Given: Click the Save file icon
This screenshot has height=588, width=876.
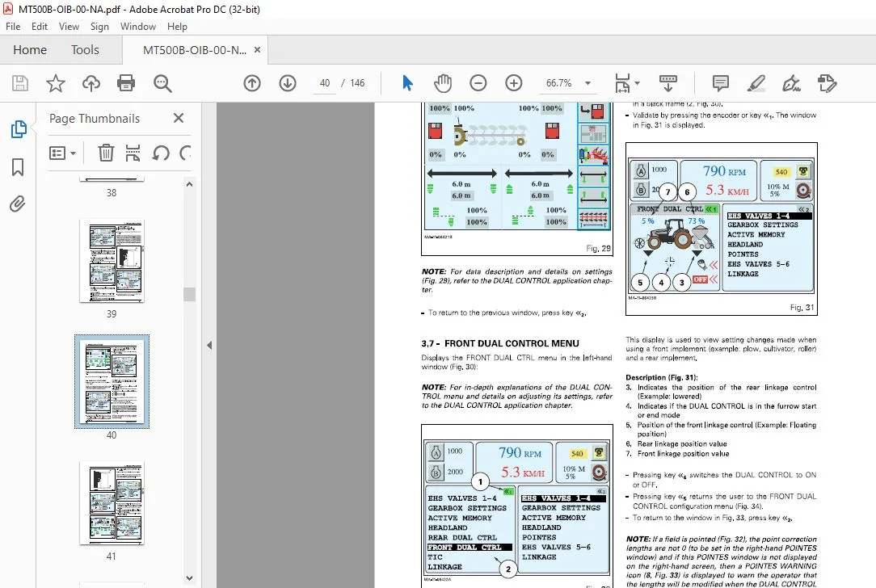Looking at the screenshot, I should pos(20,83).
